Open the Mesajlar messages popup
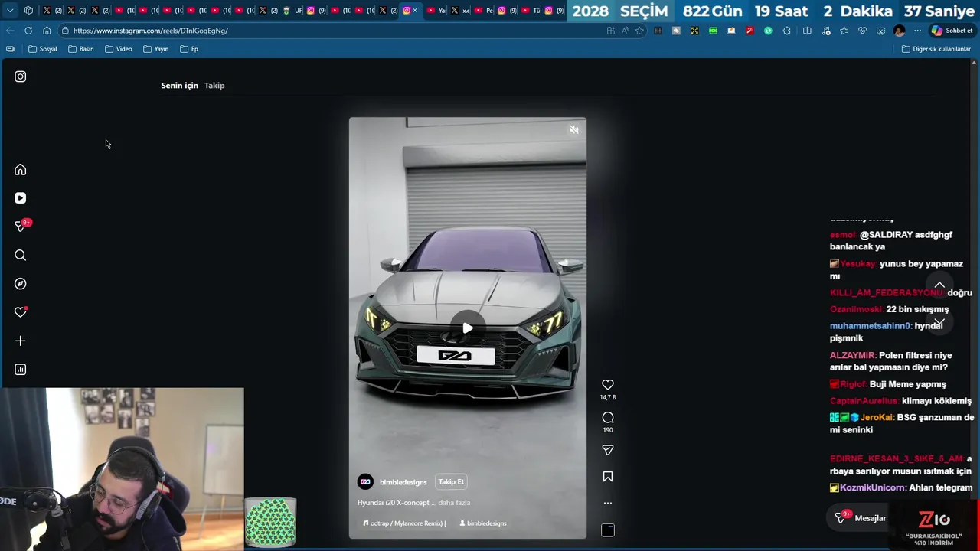The width and height of the screenshot is (980, 551). [861, 518]
